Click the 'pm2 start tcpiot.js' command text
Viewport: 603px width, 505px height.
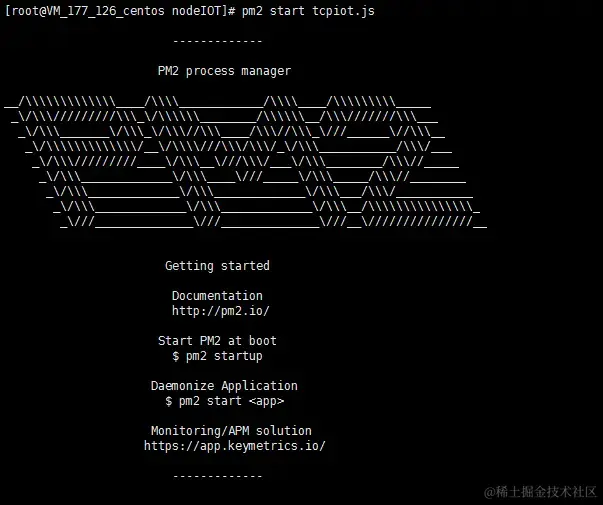(308, 11)
